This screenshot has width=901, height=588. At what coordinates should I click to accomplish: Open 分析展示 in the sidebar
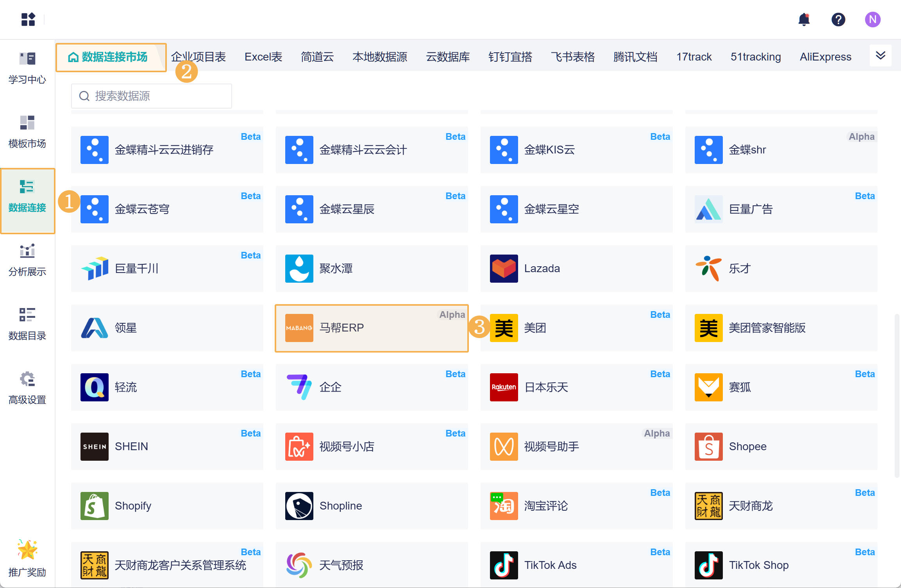click(27, 260)
